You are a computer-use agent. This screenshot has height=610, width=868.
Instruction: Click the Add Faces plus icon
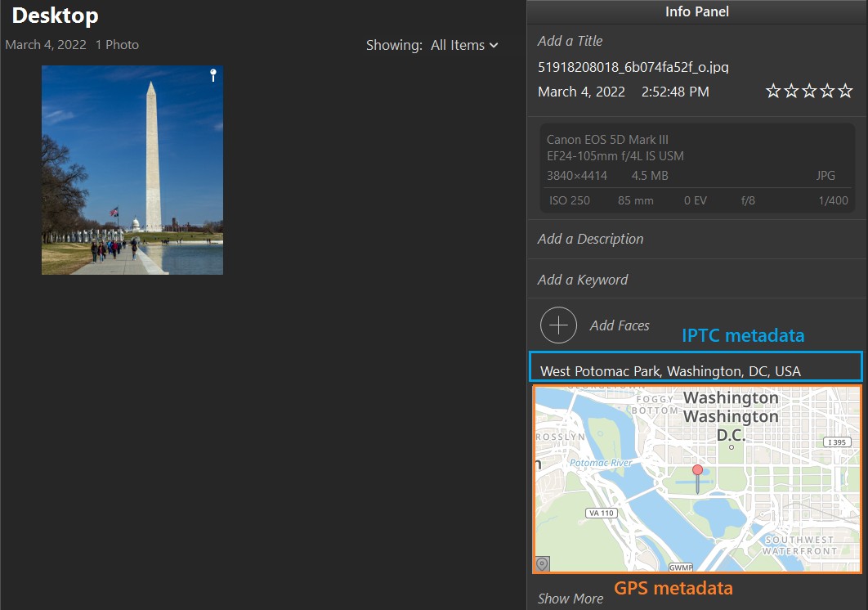coord(558,325)
